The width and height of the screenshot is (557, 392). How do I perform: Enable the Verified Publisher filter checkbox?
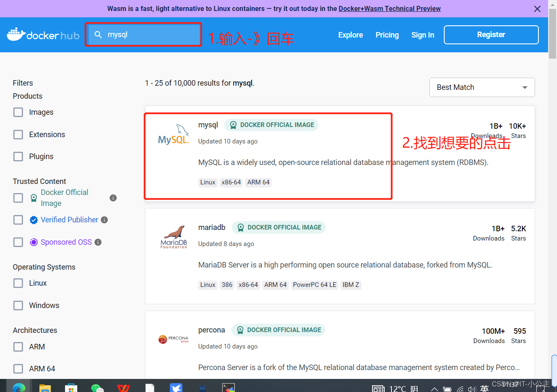[18, 220]
